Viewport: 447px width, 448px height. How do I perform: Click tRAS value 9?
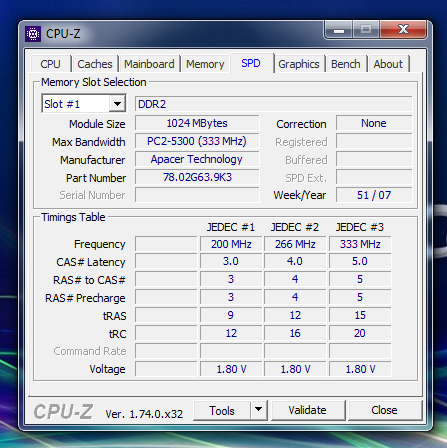coord(231,315)
